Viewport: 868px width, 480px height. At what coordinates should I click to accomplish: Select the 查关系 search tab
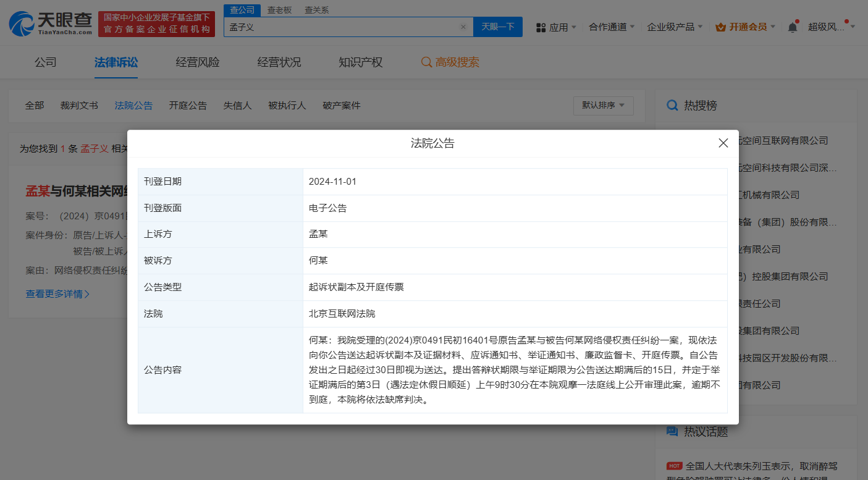tap(317, 10)
